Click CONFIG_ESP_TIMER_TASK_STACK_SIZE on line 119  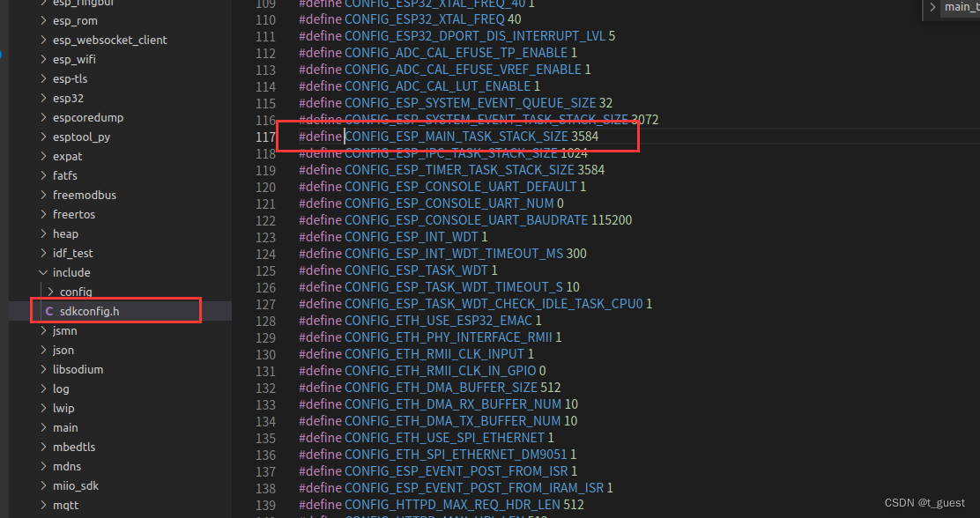point(459,170)
